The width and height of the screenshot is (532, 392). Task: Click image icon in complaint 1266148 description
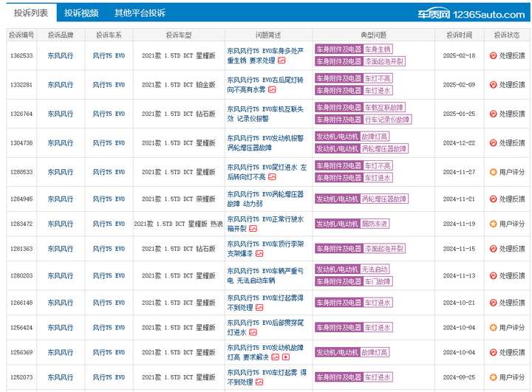[259, 308]
